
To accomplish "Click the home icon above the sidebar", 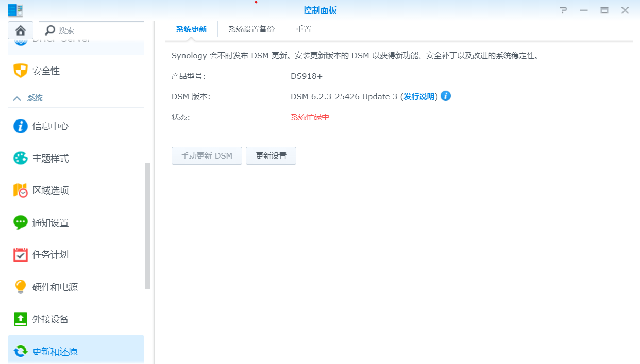I will click(x=20, y=30).
